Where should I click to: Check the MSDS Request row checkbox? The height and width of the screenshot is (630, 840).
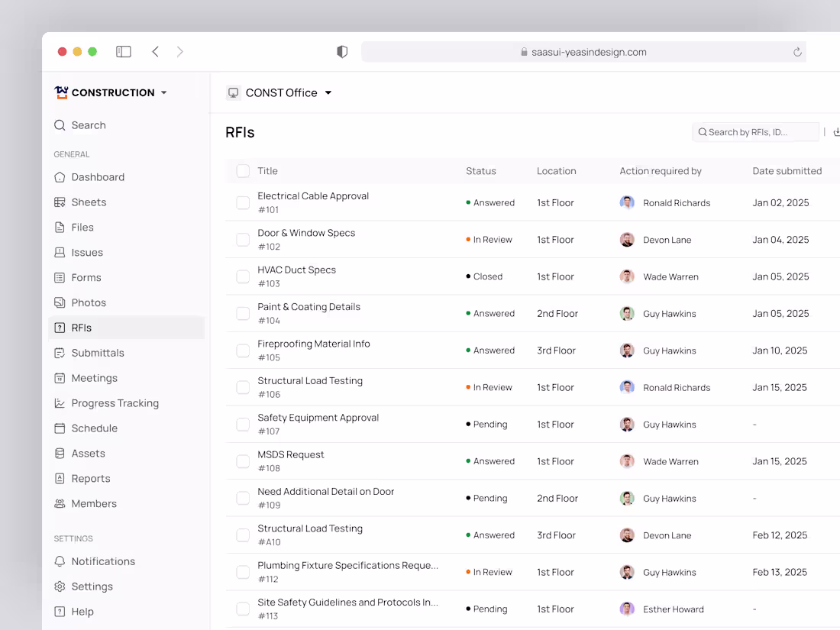pyautogui.click(x=243, y=460)
